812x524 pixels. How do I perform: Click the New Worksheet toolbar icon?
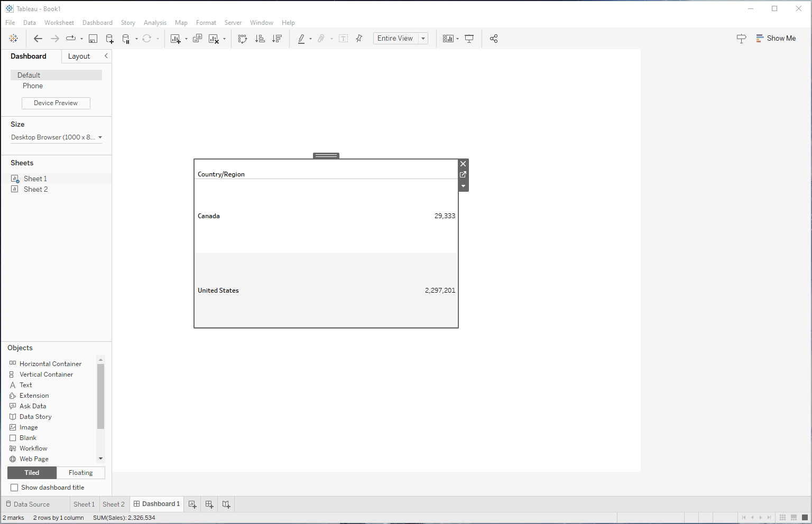click(x=176, y=39)
